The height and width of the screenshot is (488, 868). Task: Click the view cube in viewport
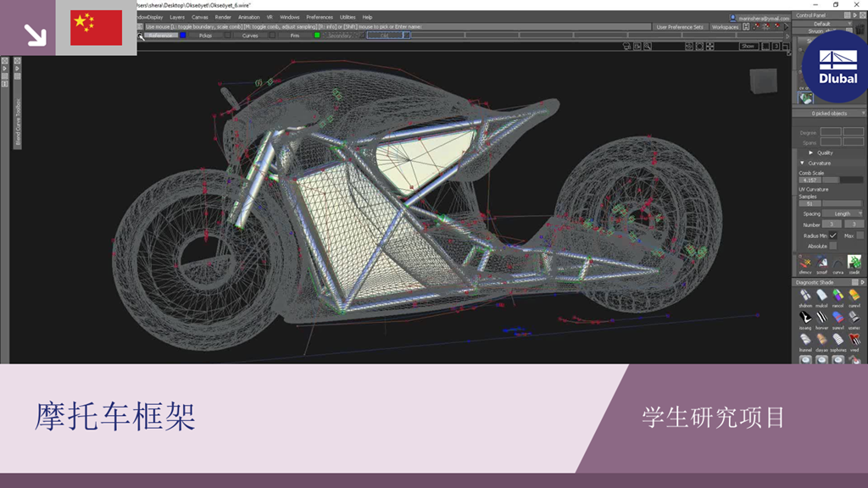[x=763, y=80]
